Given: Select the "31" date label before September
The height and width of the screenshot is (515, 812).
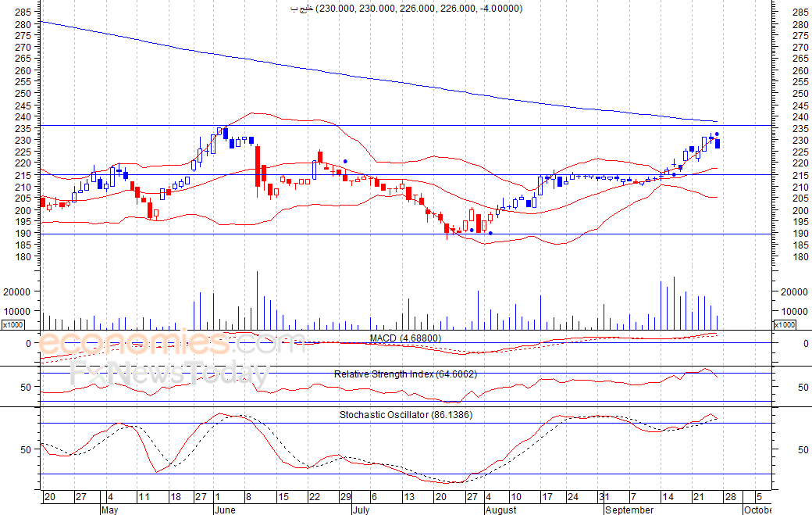Looking at the screenshot, I should pos(604,497).
